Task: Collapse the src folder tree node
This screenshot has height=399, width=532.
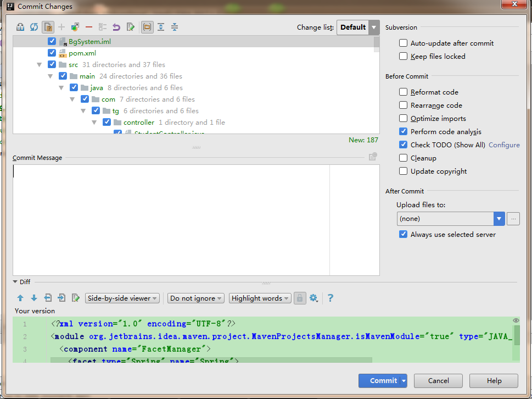Action: point(40,64)
